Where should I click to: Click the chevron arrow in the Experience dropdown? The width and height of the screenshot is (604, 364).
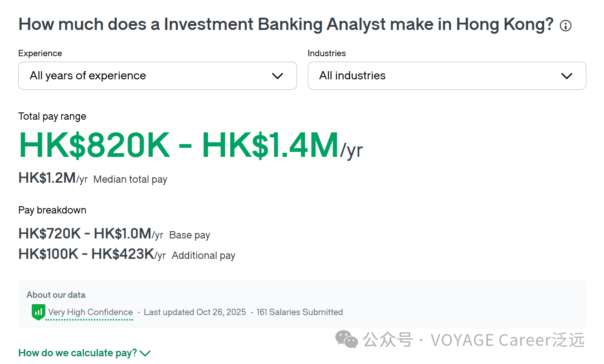tap(277, 76)
